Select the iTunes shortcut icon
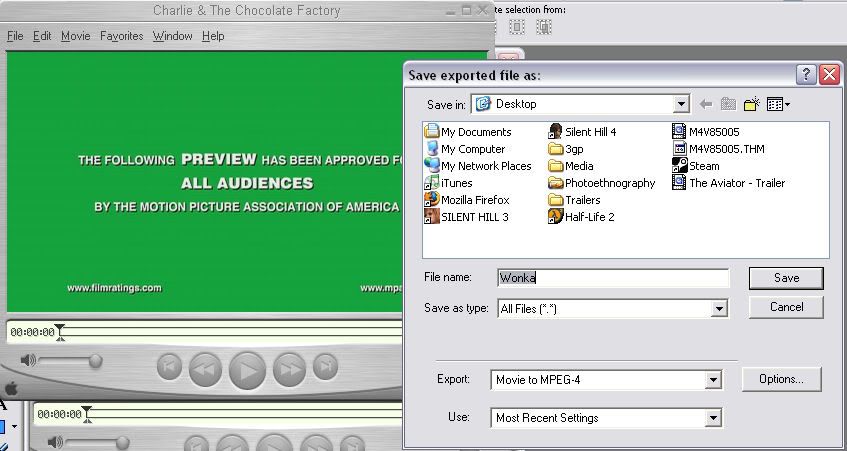This screenshot has height=451, width=847. (x=432, y=183)
